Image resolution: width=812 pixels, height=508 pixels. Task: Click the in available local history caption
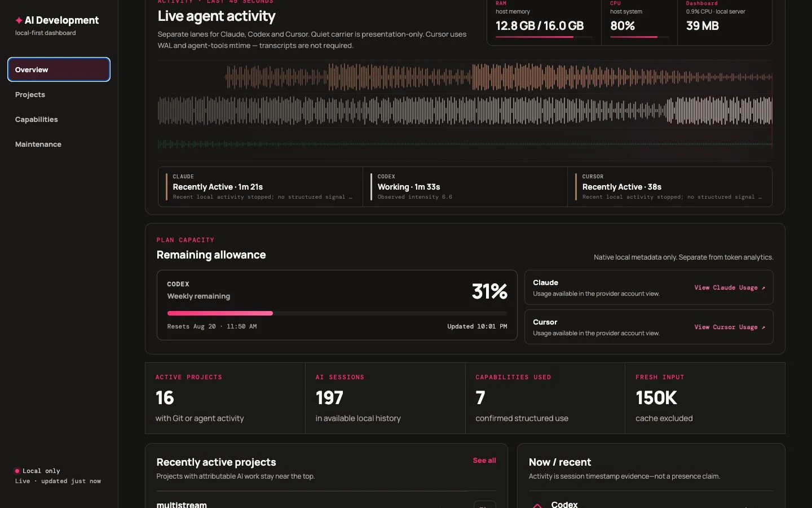coord(358,418)
